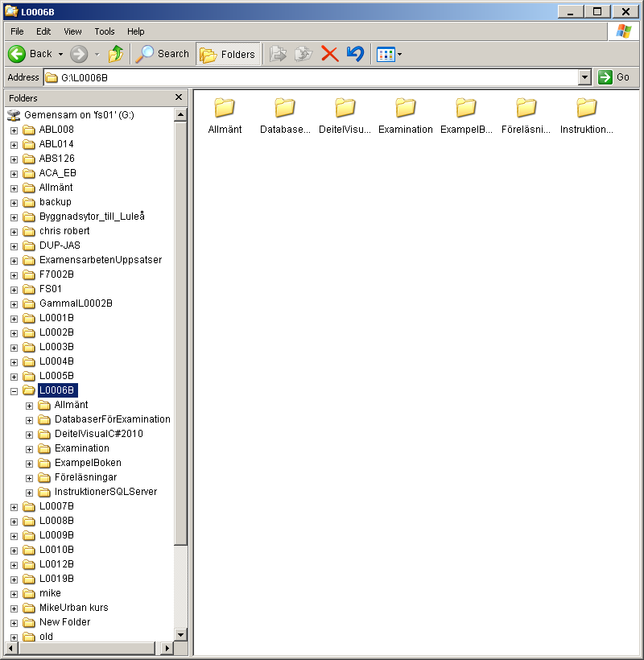Click the folder tree vertical scrollbar thumb
Screen dimensions: 644x660
pos(180,333)
